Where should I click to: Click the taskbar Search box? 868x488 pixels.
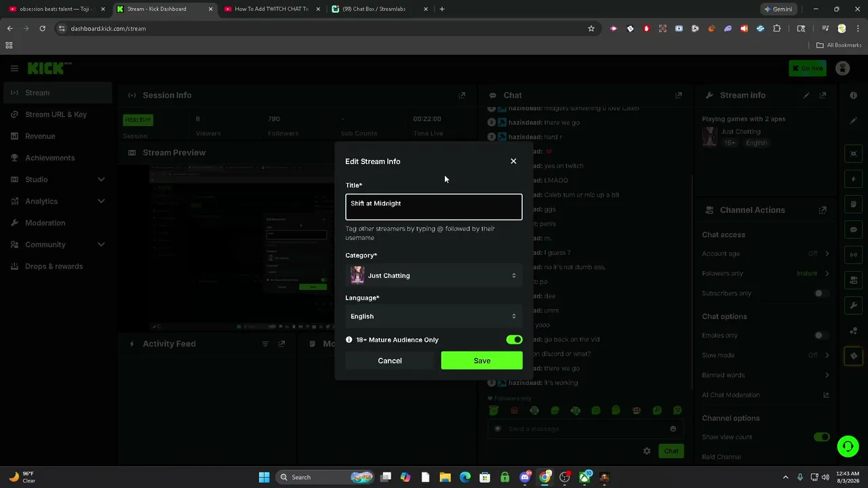tap(325, 477)
